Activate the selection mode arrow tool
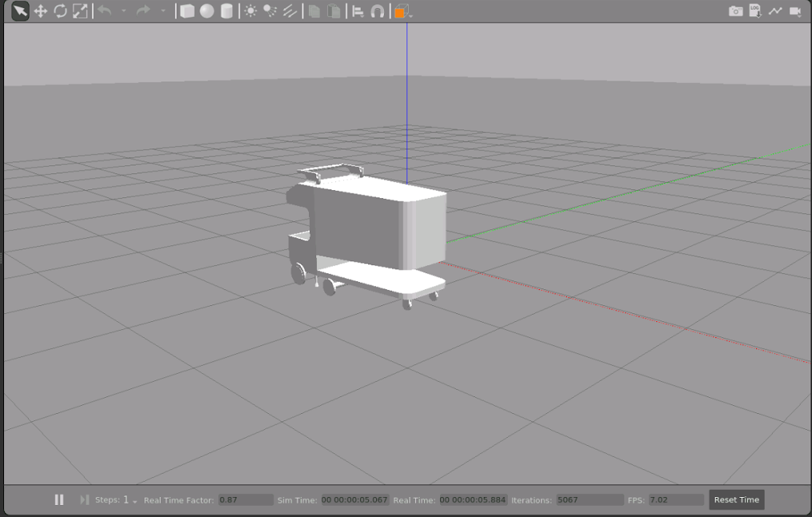This screenshot has height=517, width=812. tap(20, 11)
